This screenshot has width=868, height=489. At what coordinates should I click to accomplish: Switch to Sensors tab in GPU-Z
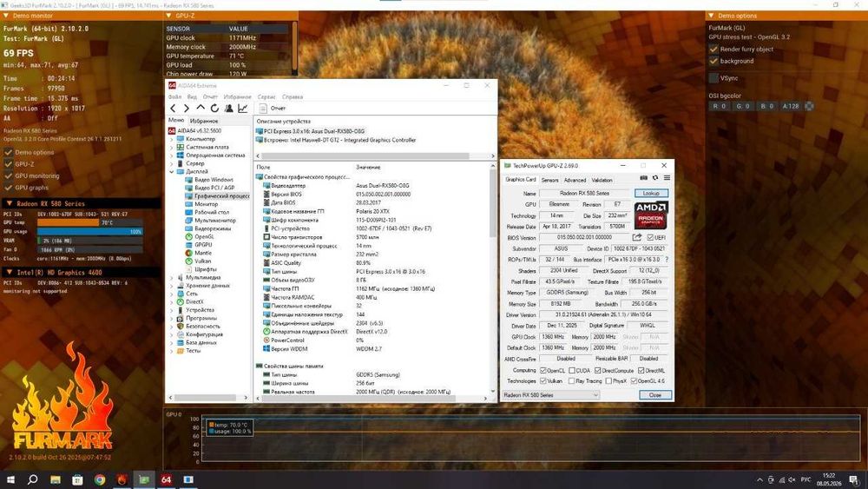click(549, 180)
